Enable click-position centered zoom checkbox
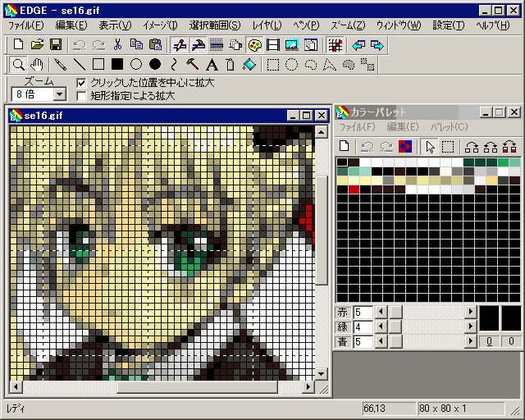This screenshot has width=525, height=420. tap(81, 83)
